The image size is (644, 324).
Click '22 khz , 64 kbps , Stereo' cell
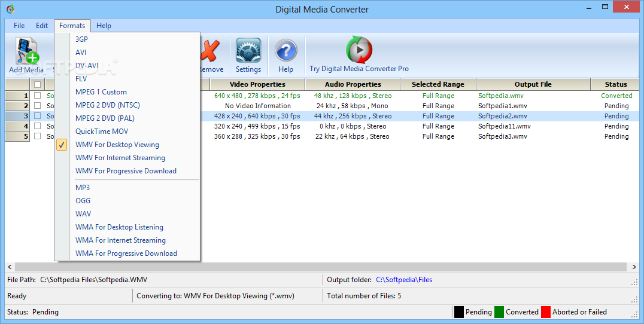(x=353, y=136)
